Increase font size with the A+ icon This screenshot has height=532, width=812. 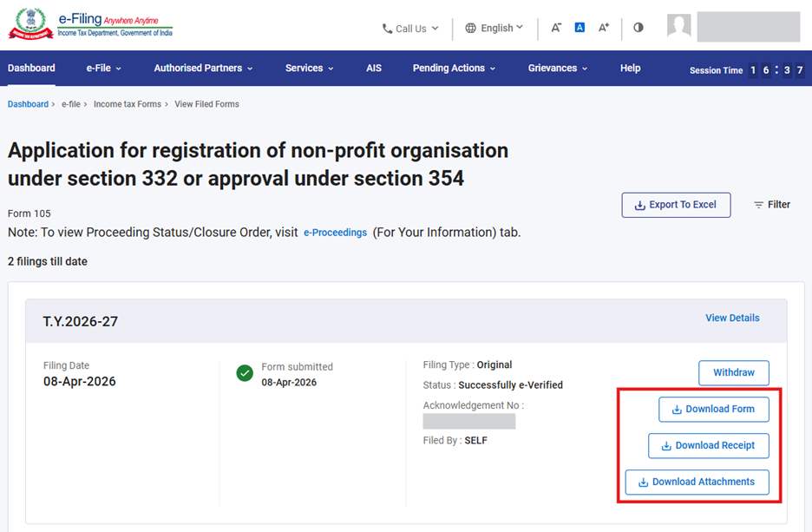coord(604,28)
